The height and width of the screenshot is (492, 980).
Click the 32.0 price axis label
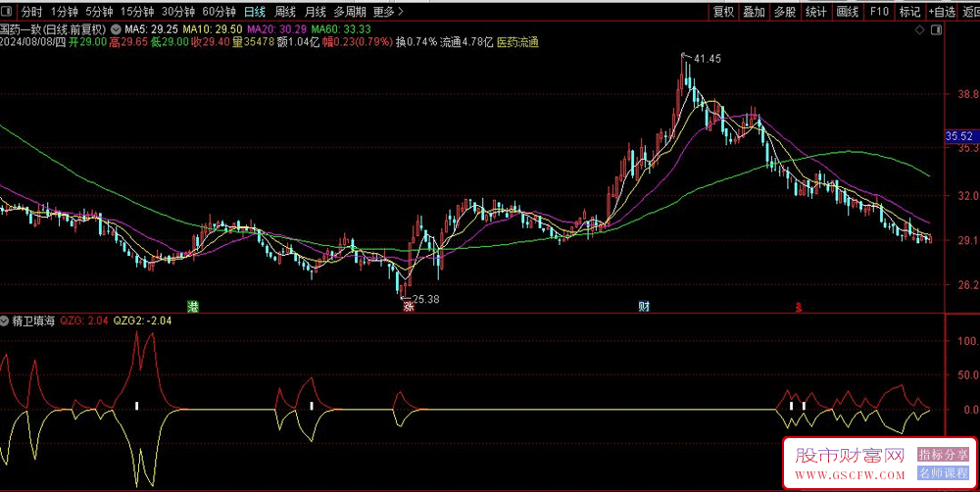pyautogui.click(x=967, y=196)
